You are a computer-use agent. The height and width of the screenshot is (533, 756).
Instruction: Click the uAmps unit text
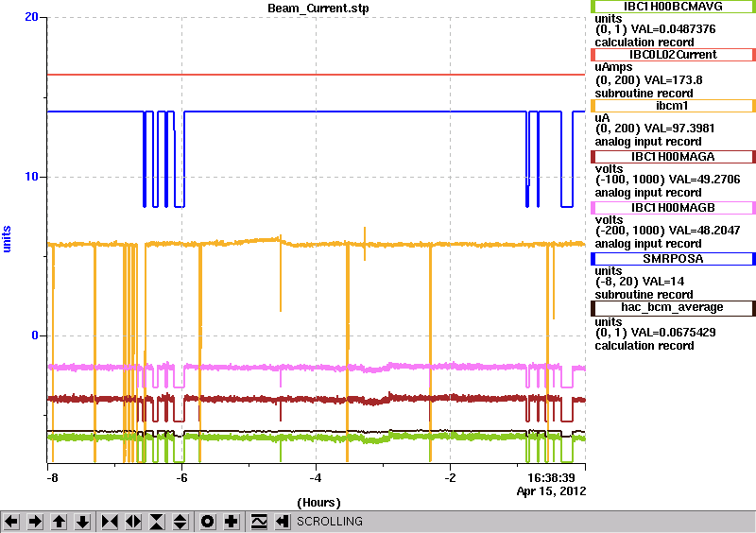coord(613,67)
